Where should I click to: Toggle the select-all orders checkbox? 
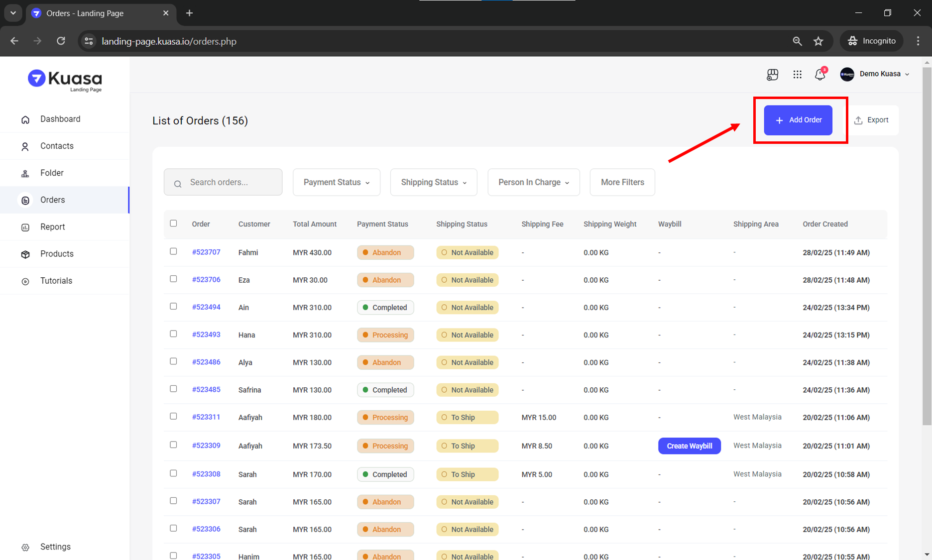pos(173,224)
